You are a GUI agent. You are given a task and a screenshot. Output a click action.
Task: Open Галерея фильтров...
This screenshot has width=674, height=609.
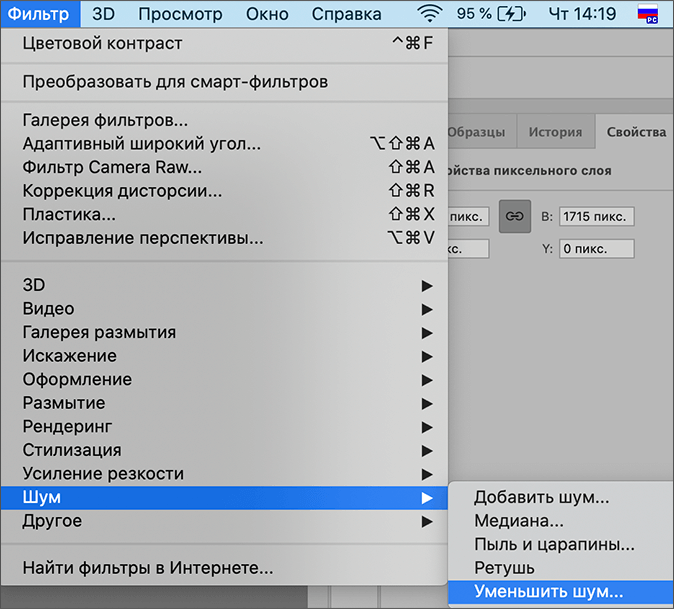224,120
